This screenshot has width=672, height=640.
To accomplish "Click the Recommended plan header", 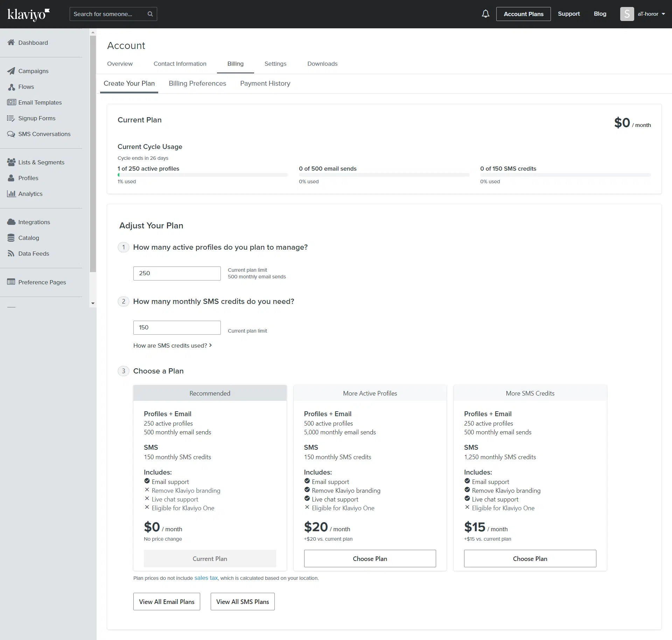I will pos(210,393).
